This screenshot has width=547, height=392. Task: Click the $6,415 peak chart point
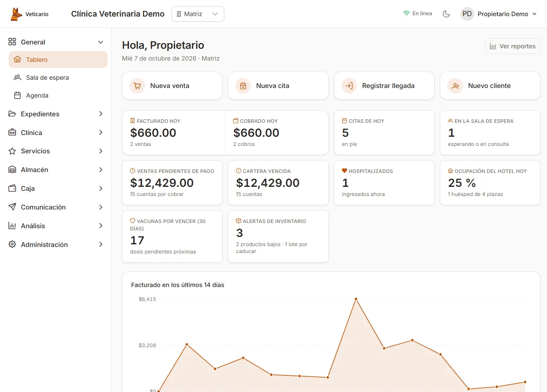[x=356, y=299]
